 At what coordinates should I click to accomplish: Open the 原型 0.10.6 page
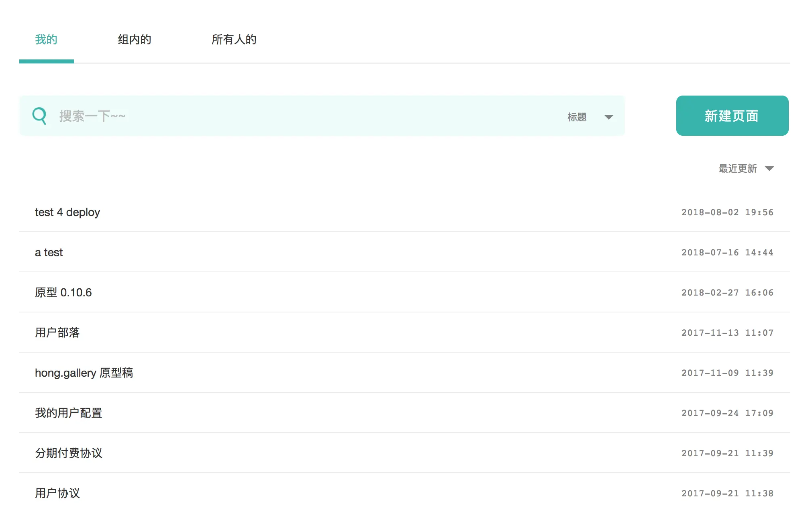coord(63,292)
